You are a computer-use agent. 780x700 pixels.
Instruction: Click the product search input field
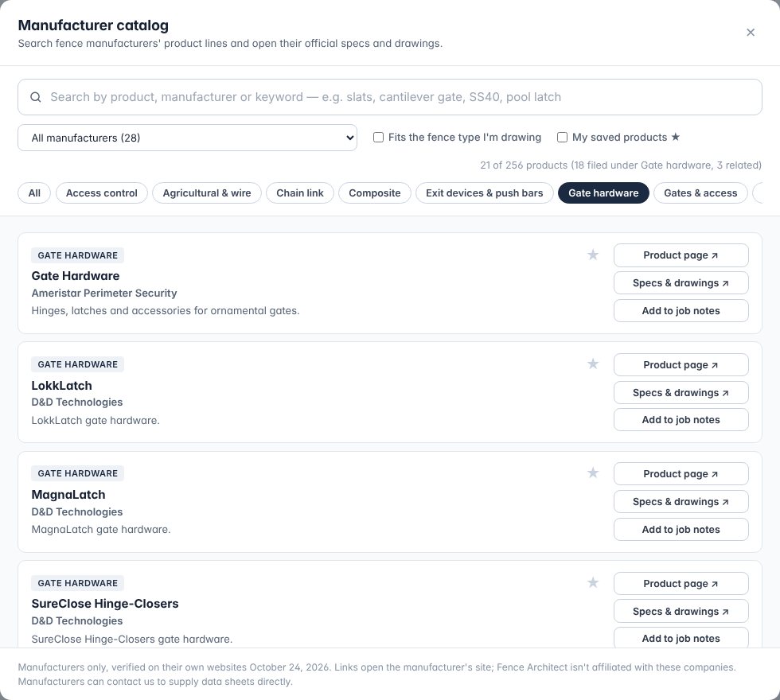[x=390, y=97]
